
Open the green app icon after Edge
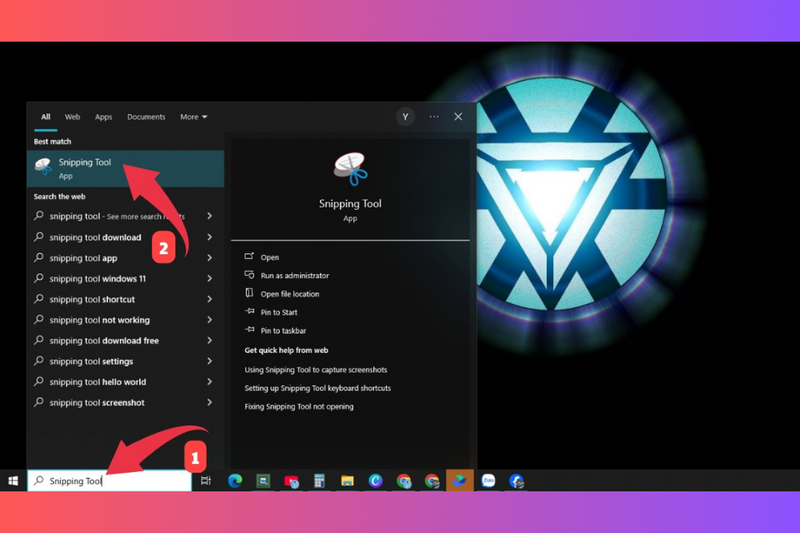click(x=263, y=480)
